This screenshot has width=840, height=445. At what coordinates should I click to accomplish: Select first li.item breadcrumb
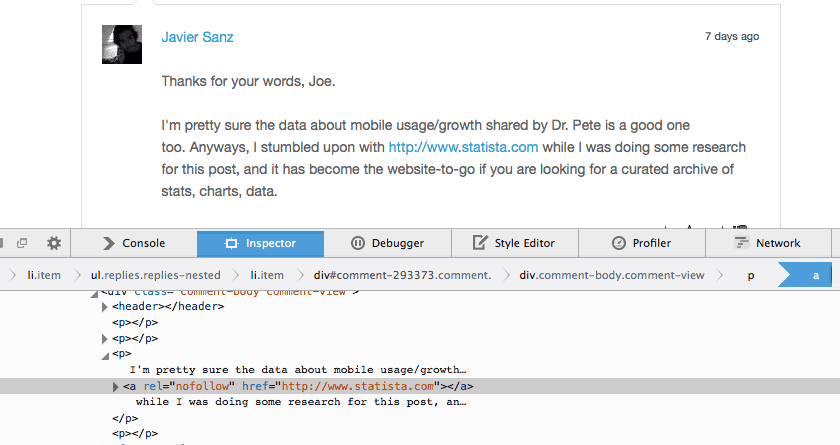point(44,275)
